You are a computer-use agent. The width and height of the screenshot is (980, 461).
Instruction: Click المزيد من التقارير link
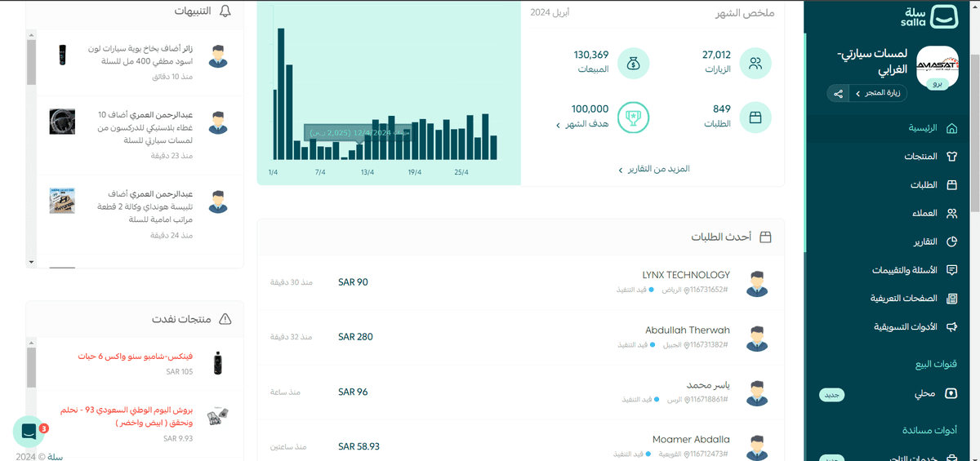tap(653, 169)
